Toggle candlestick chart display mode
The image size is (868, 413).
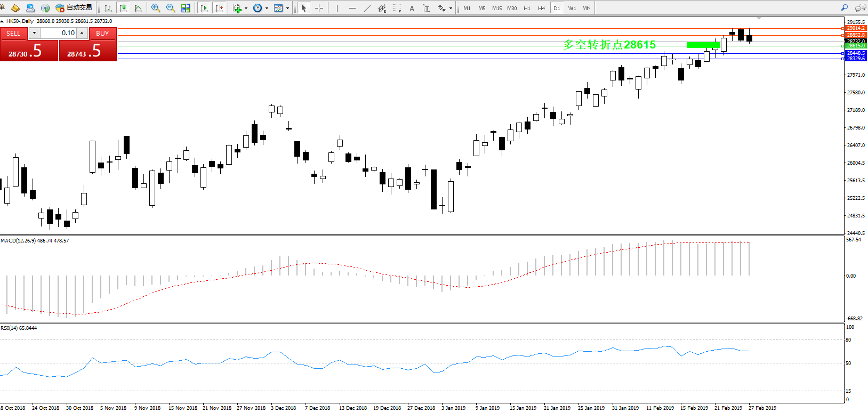point(123,8)
